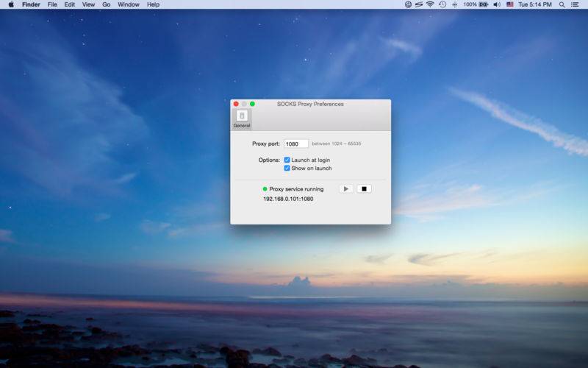Open the US flag input source menu
This screenshot has height=368, width=588.
pos(510,4)
